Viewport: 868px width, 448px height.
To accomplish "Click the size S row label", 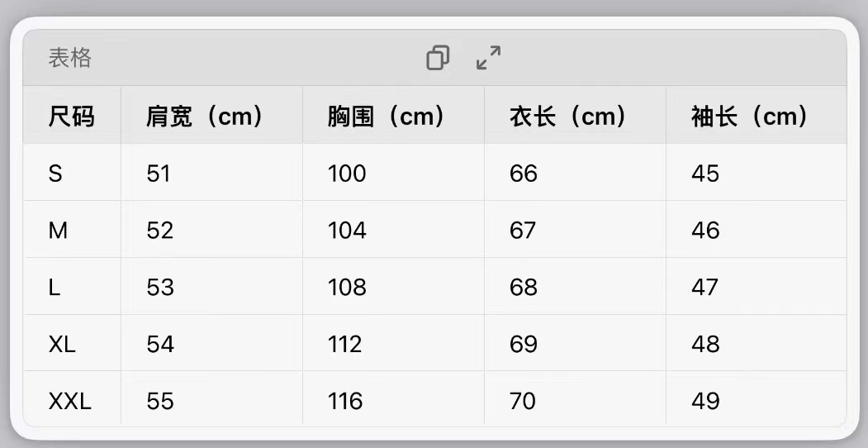I will pyautogui.click(x=55, y=174).
